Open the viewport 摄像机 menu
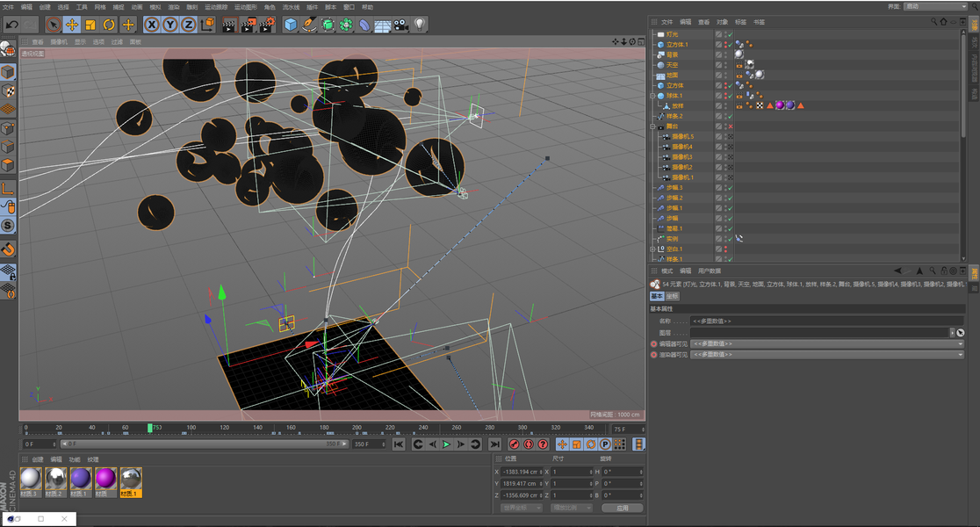980x527 pixels. (59, 42)
